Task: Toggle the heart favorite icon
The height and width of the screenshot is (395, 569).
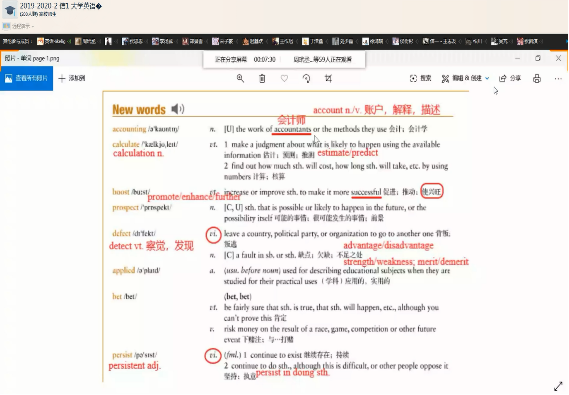Action: [284, 78]
